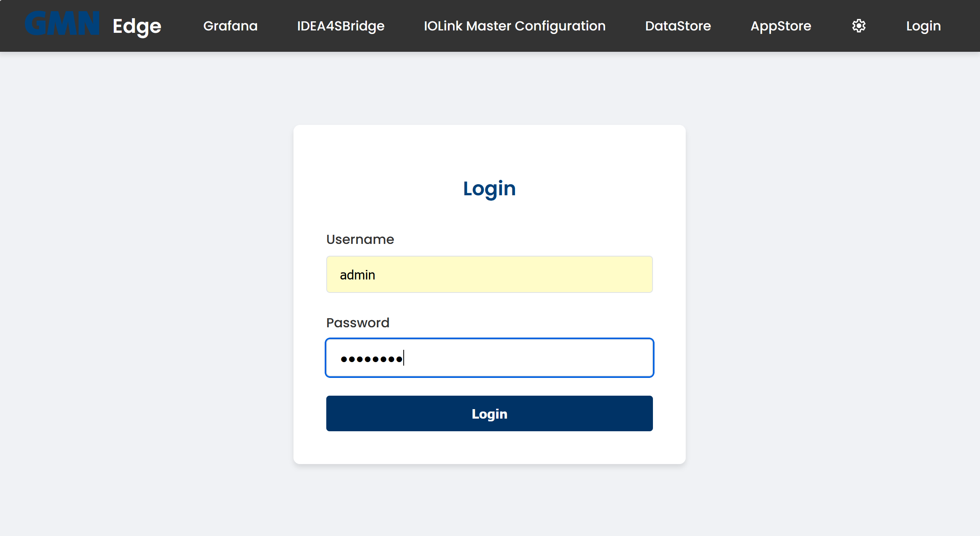980x536 pixels.
Task: Click inside the Username field
Action: click(x=489, y=274)
